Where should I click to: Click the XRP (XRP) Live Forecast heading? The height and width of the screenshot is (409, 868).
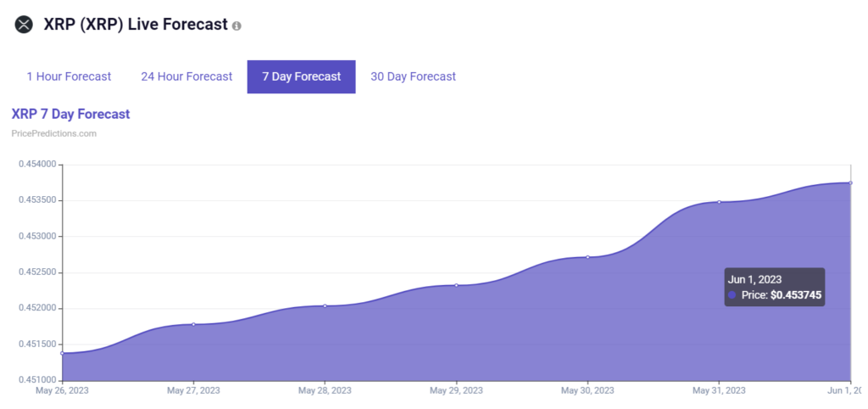click(136, 25)
